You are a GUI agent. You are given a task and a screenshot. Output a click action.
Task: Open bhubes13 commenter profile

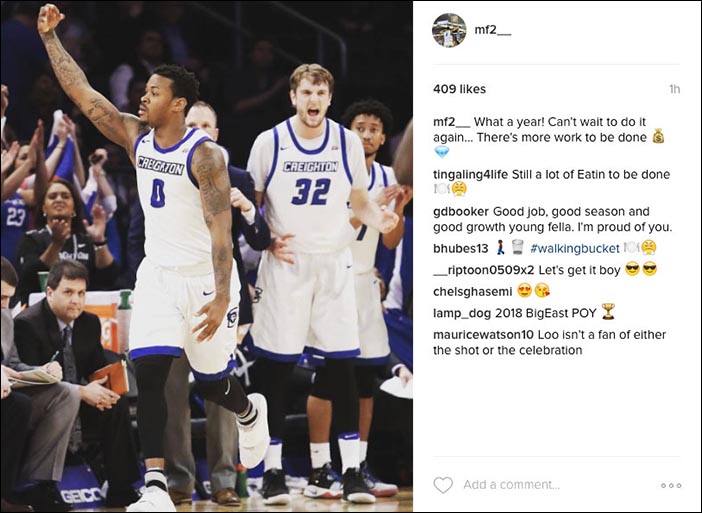coord(460,248)
